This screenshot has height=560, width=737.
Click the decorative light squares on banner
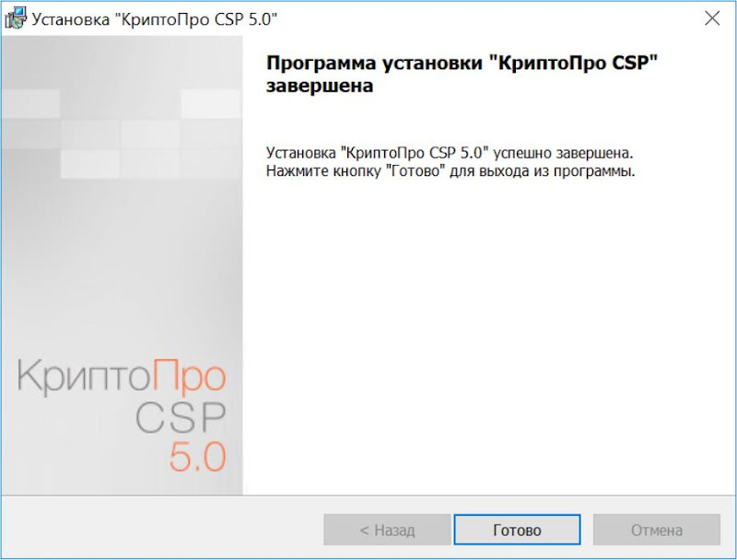tap(122, 134)
